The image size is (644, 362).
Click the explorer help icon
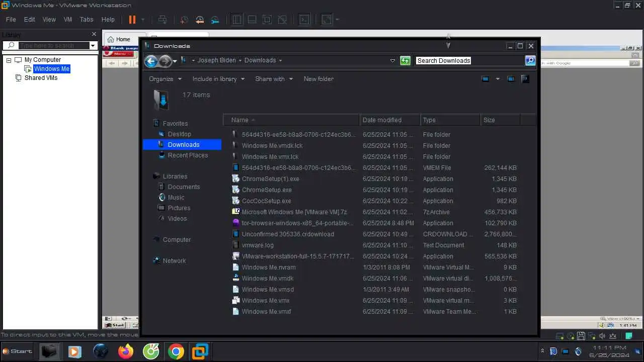[525, 79]
